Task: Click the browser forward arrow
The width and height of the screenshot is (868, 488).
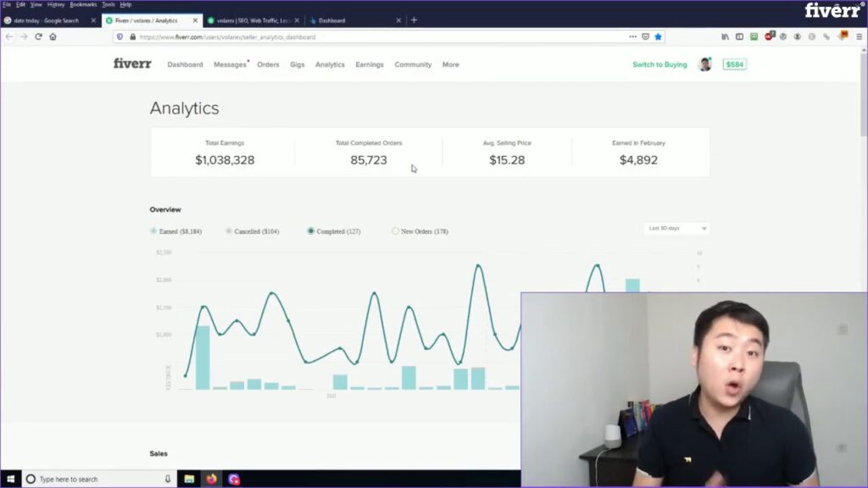Action: pyautogui.click(x=24, y=36)
